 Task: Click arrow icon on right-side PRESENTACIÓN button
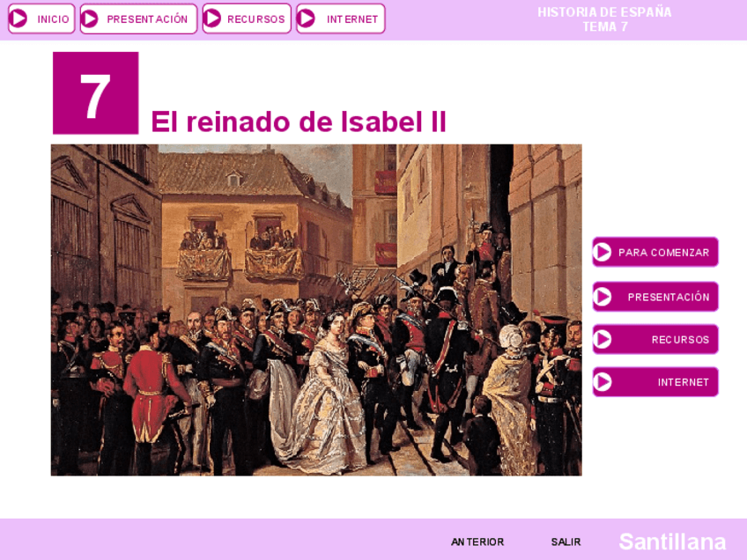pos(603,297)
